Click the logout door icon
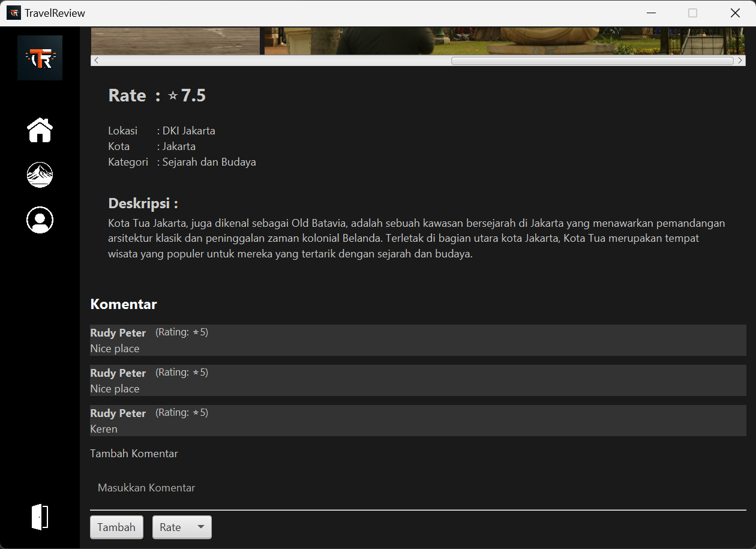Screen dimensions: 756x549 40,517
